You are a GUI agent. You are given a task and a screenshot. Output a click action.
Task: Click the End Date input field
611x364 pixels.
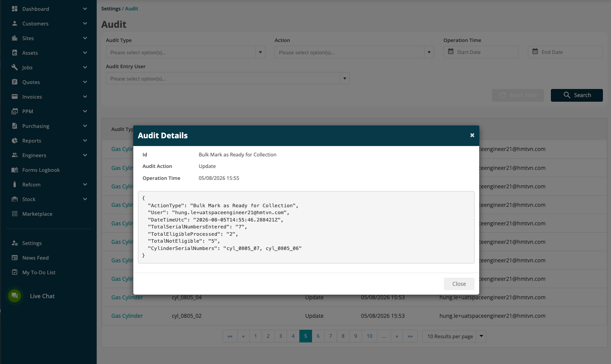tap(565, 52)
